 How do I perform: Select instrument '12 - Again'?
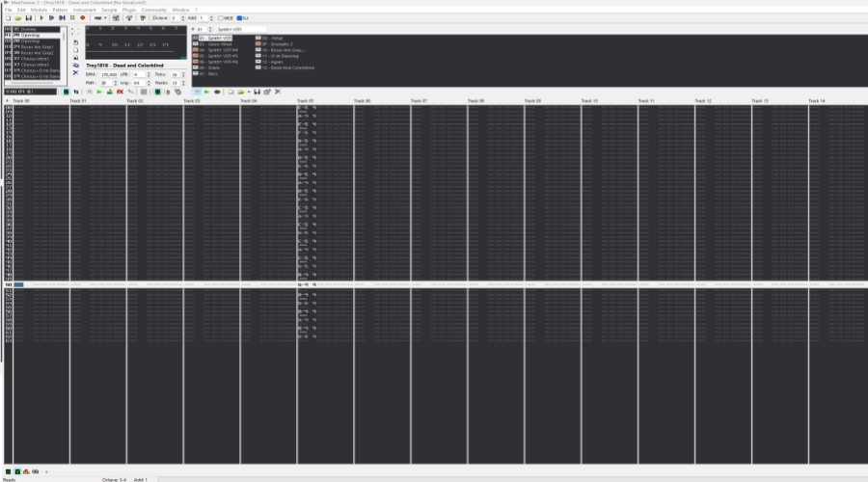270,62
